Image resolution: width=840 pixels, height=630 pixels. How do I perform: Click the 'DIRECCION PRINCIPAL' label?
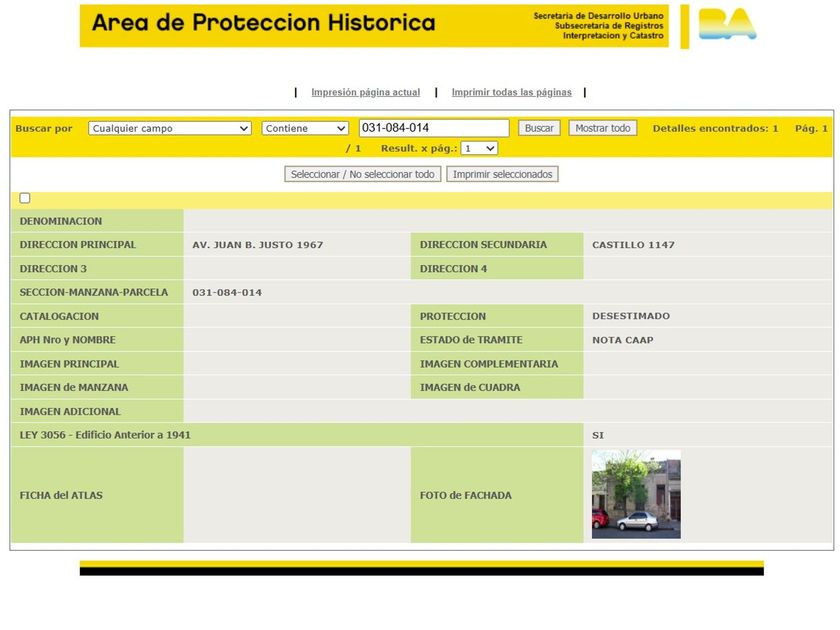[78, 245]
